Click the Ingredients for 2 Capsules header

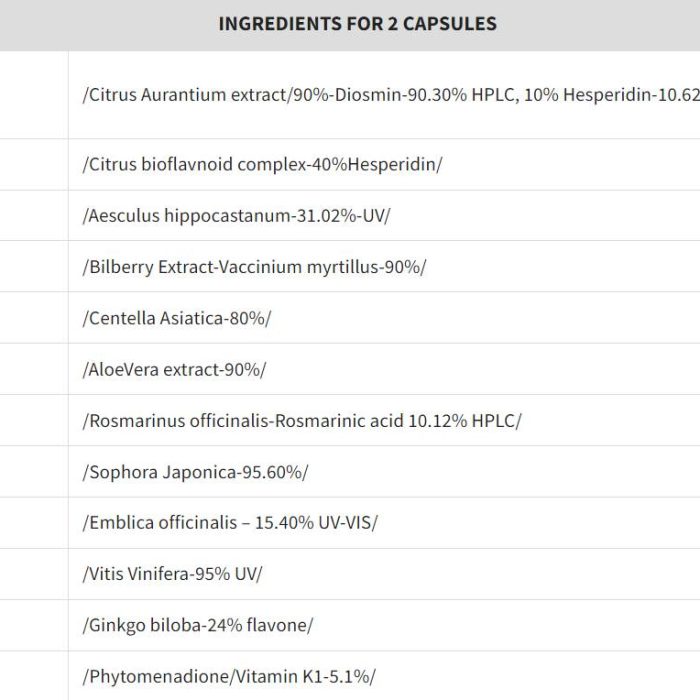pos(357,24)
